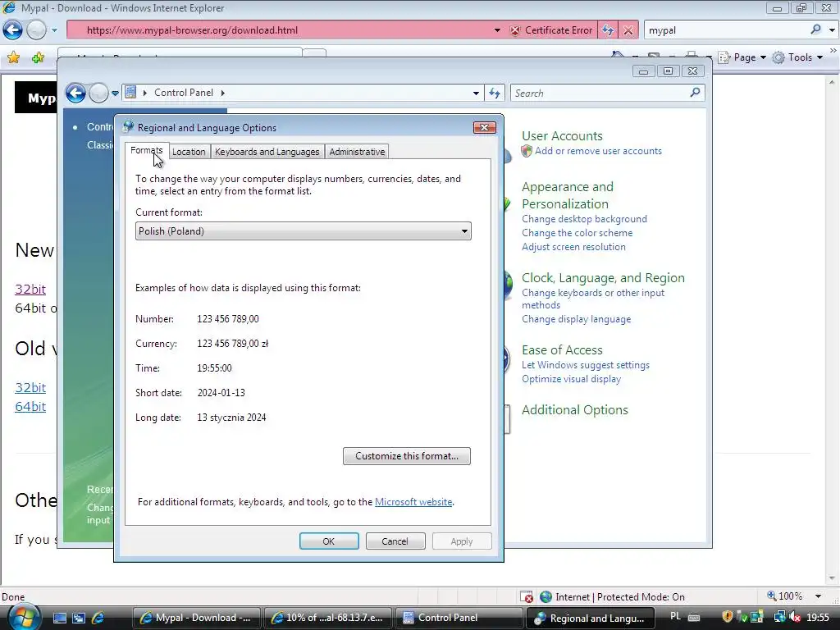Open Additional Options category
Viewport: 840px width, 630px height.
click(575, 410)
